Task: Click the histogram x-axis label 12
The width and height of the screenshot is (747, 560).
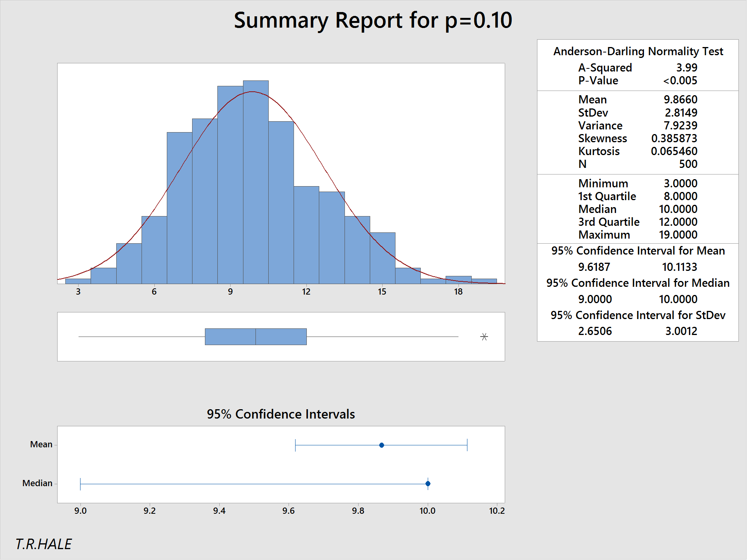Action: [306, 292]
